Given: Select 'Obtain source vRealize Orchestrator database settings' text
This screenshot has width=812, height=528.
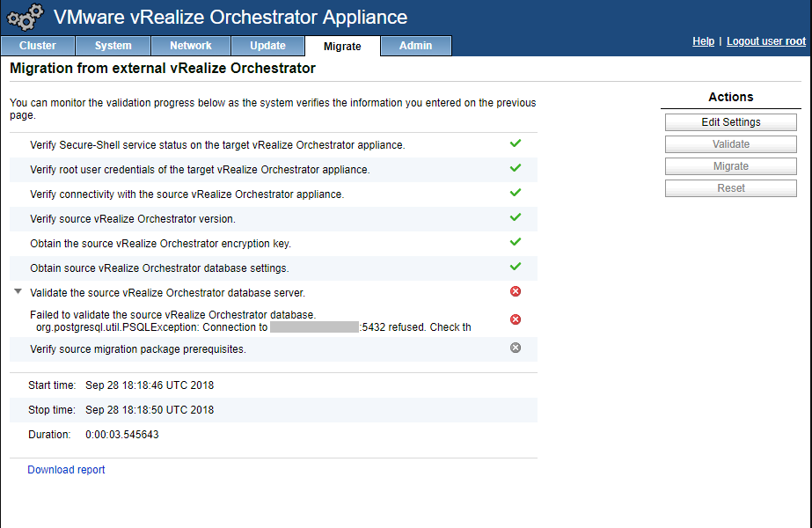Looking at the screenshot, I should pos(159,268).
